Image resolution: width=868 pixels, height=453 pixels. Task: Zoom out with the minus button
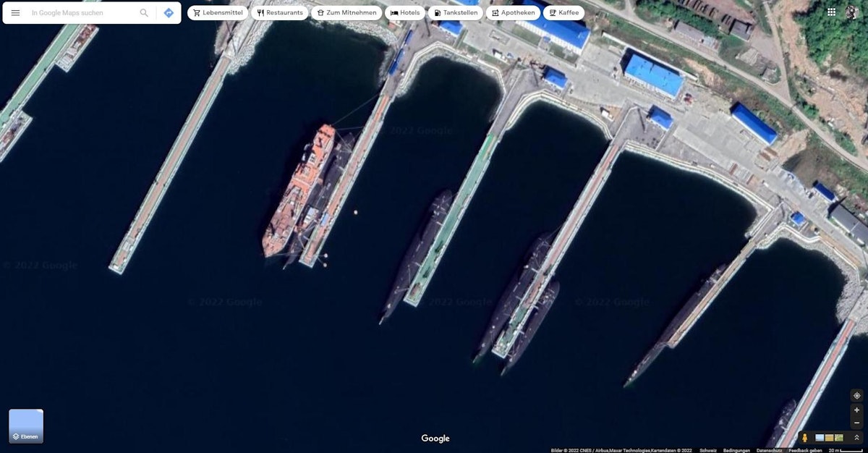[x=856, y=422]
